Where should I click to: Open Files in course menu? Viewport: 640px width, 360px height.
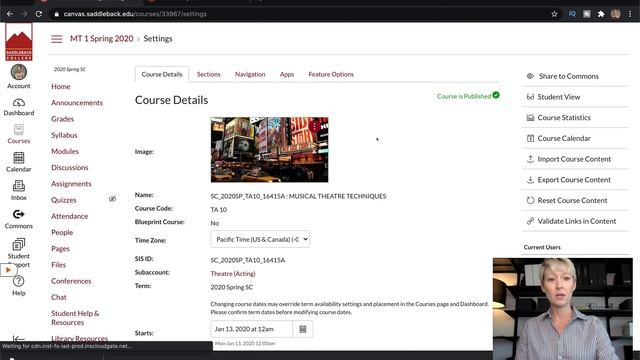58,265
